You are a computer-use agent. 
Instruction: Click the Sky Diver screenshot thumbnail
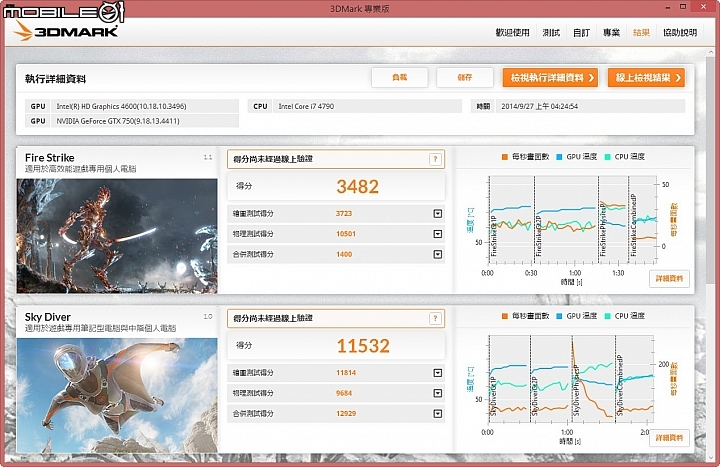coord(117,395)
